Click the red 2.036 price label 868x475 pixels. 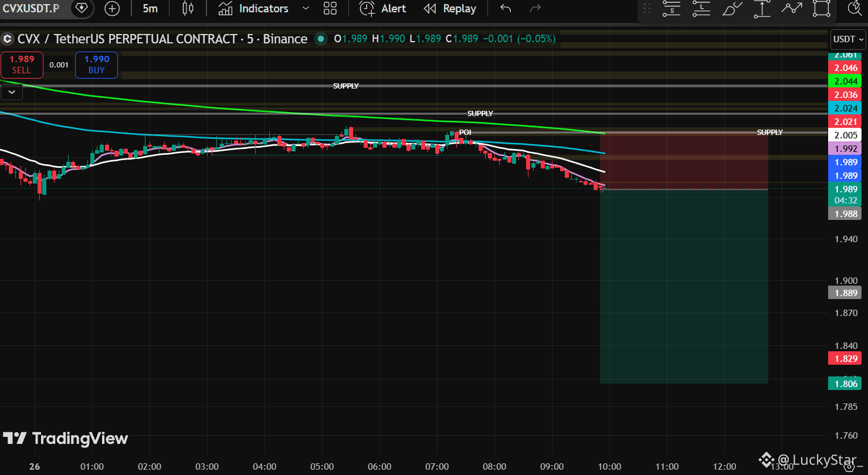[x=846, y=95]
